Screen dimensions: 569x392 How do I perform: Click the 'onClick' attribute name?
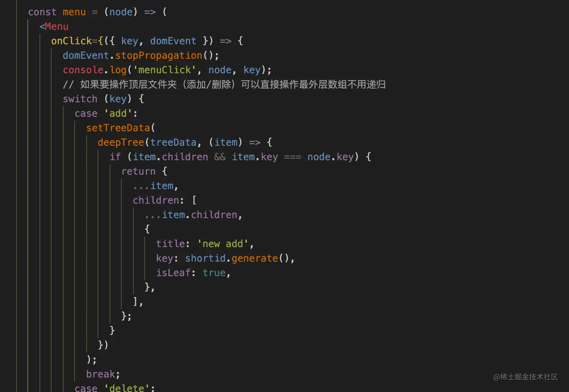[71, 41]
